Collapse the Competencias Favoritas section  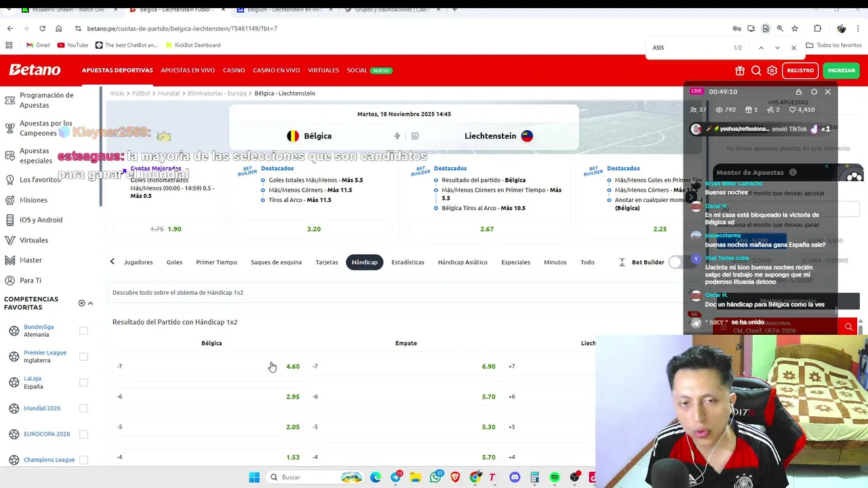90,303
